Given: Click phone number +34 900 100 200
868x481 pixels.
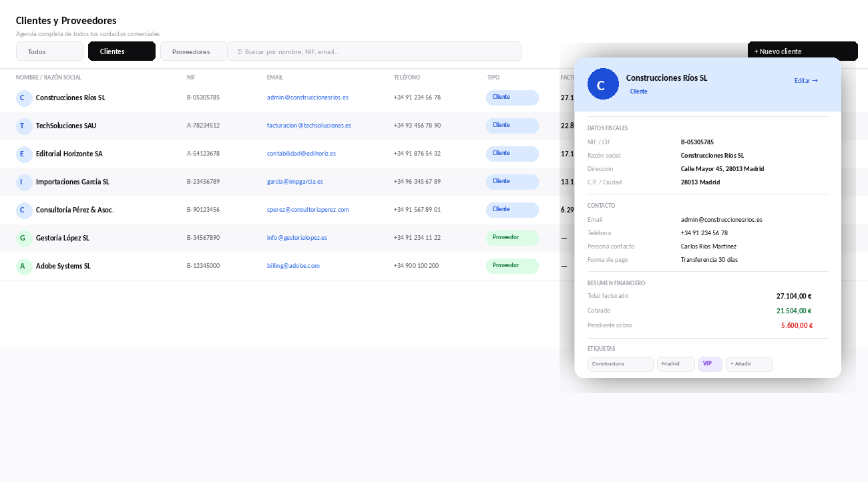Looking at the screenshot, I should click(416, 266).
